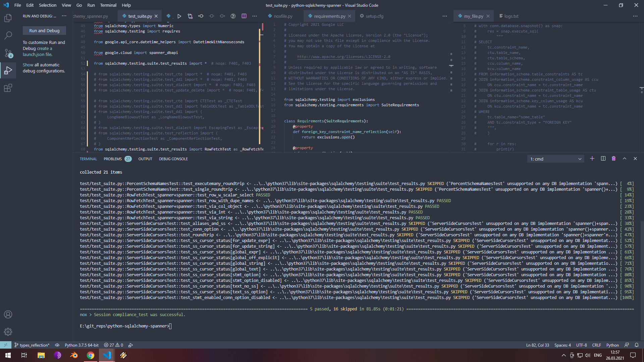Open the Terminal menu

click(x=108, y=5)
